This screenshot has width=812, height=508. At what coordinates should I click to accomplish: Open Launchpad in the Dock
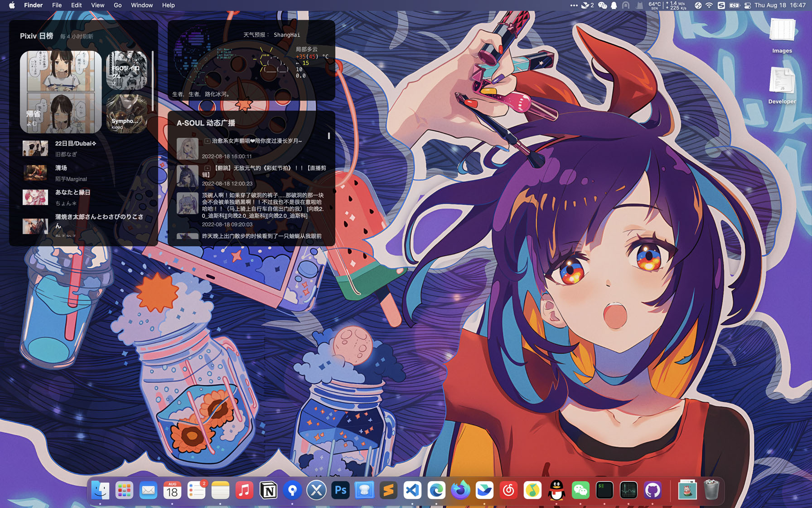(x=124, y=490)
